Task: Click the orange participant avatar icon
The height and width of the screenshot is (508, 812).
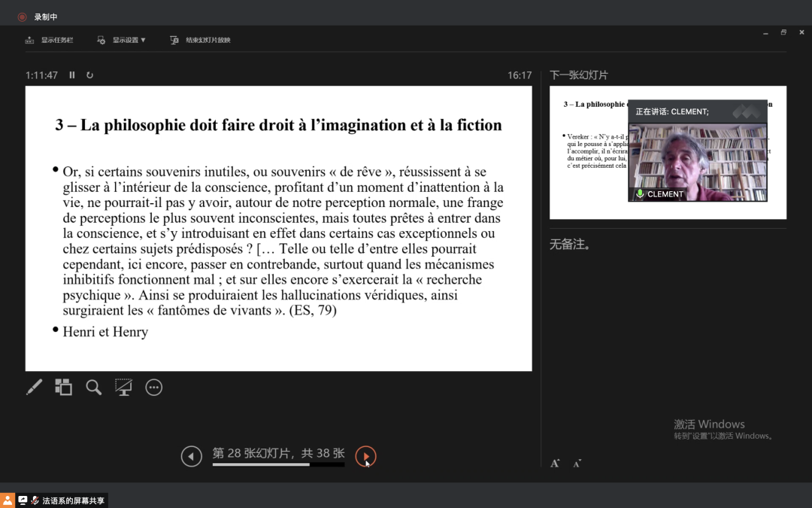Action: (8, 500)
